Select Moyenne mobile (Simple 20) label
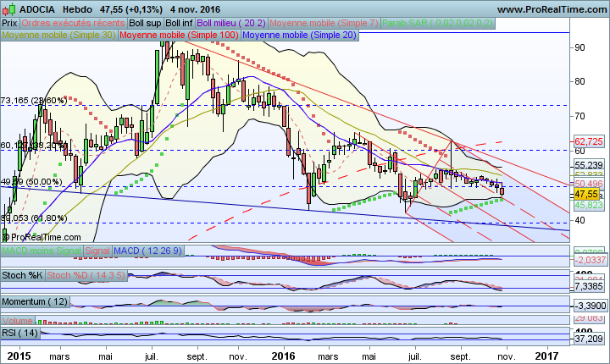This screenshot has height=364, width=610. point(299,35)
